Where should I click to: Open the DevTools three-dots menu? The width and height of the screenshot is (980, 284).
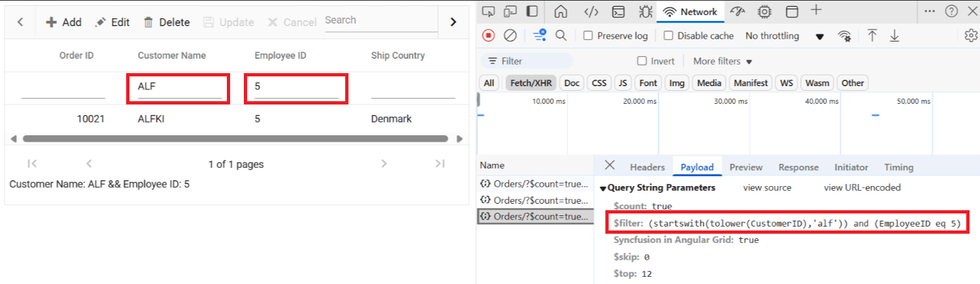[x=930, y=11]
